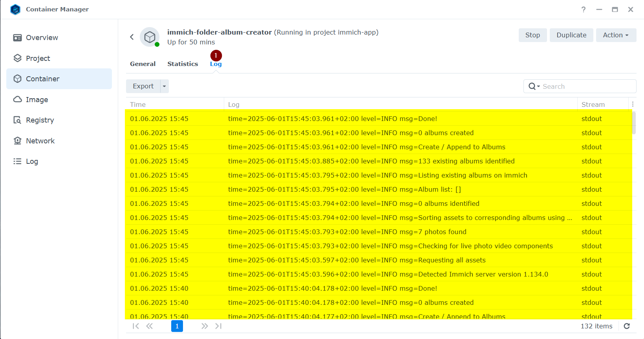The height and width of the screenshot is (339, 644).
Task: Open the Network section in sidebar
Action: tap(59, 141)
